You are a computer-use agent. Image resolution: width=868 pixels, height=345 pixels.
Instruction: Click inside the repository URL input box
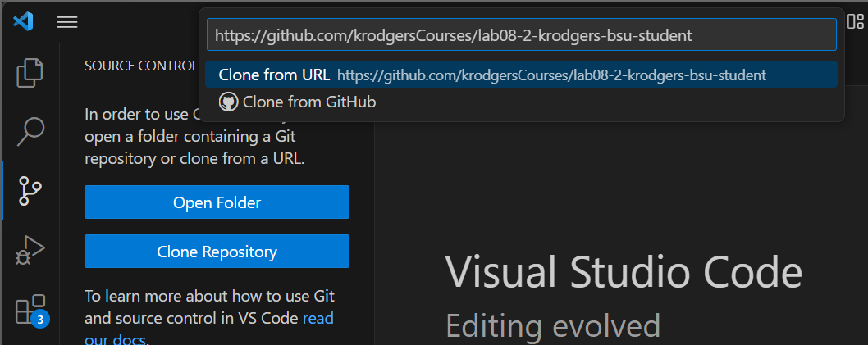pyautogui.click(x=521, y=35)
